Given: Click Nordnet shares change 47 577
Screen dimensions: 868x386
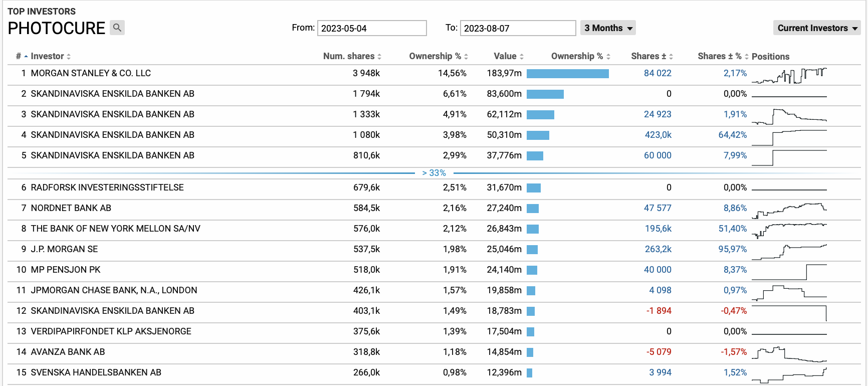Looking at the screenshot, I should tap(658, 208).
